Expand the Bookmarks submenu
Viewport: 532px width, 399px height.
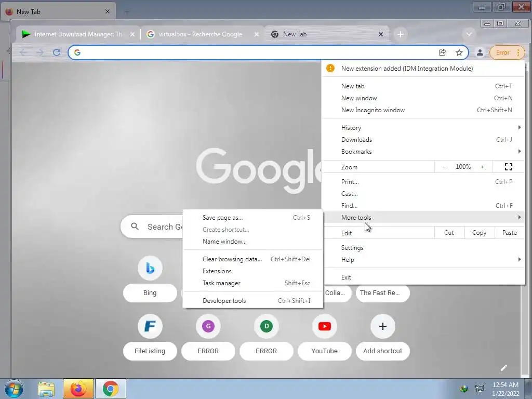[423, 151]
